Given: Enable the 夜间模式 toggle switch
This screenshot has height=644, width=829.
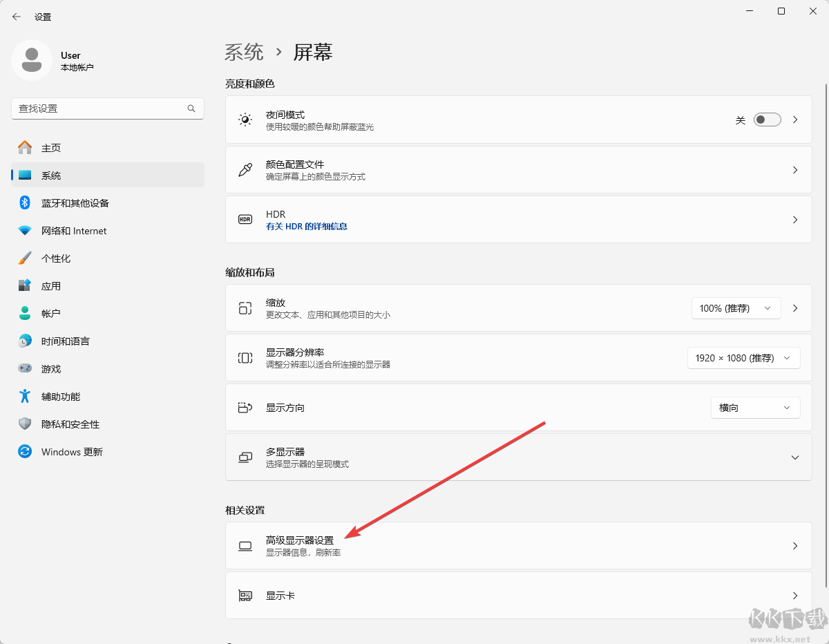Looking at the screenshot, I should [x=767, y=120].
